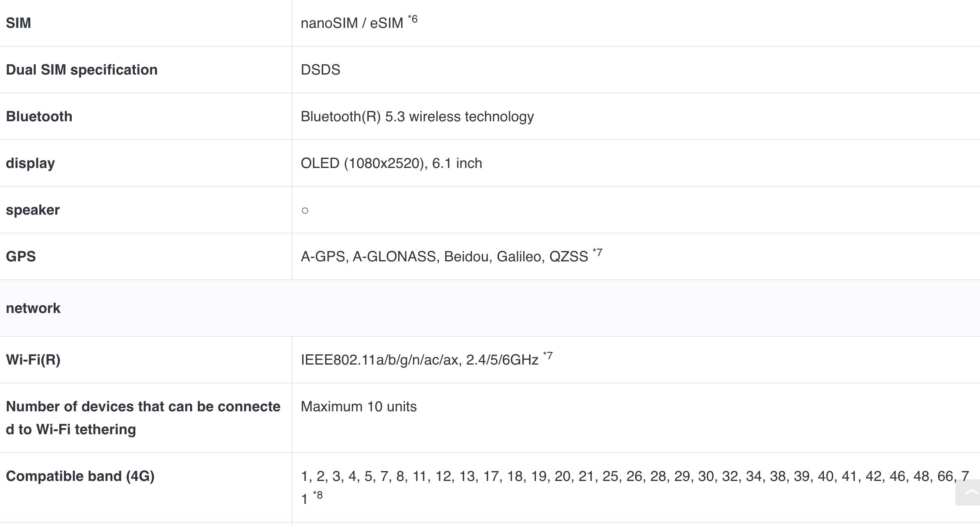980x526 pixels.
Task: Click the Wi-Fi tethering device count label
Action: [143, 418]
